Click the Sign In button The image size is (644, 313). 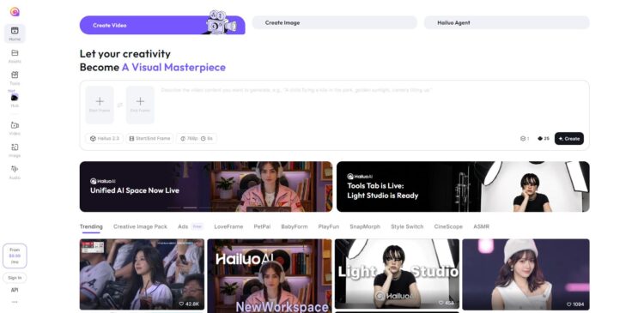coord(15,278)
